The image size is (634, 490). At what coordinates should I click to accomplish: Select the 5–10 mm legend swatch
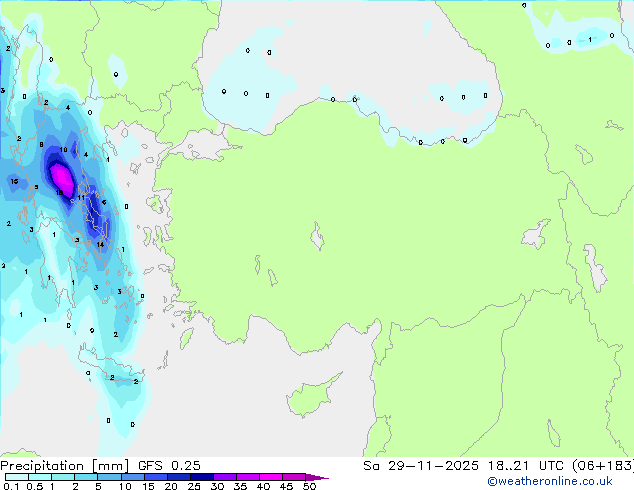pos(109,477)
